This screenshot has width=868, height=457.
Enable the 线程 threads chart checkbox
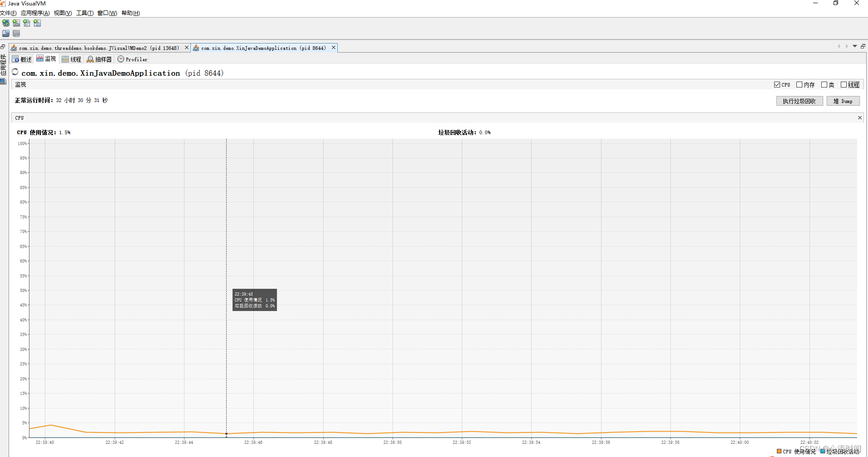tap(844, 85)
